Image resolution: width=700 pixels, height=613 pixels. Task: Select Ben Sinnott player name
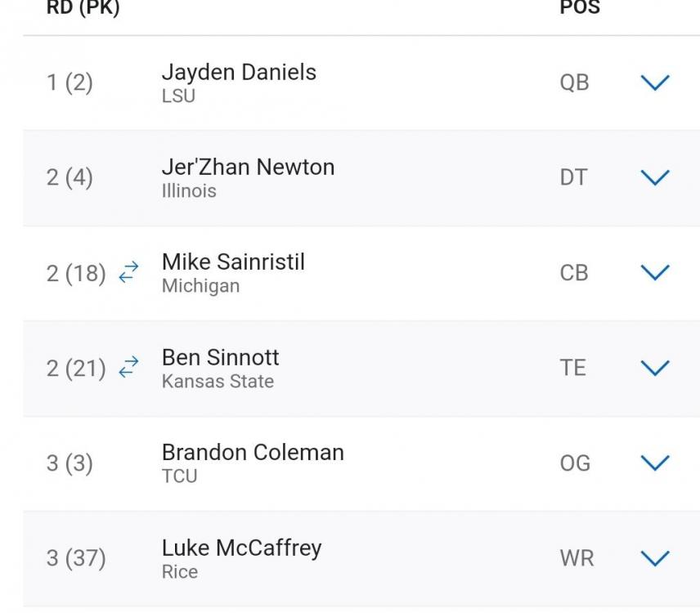220,357
